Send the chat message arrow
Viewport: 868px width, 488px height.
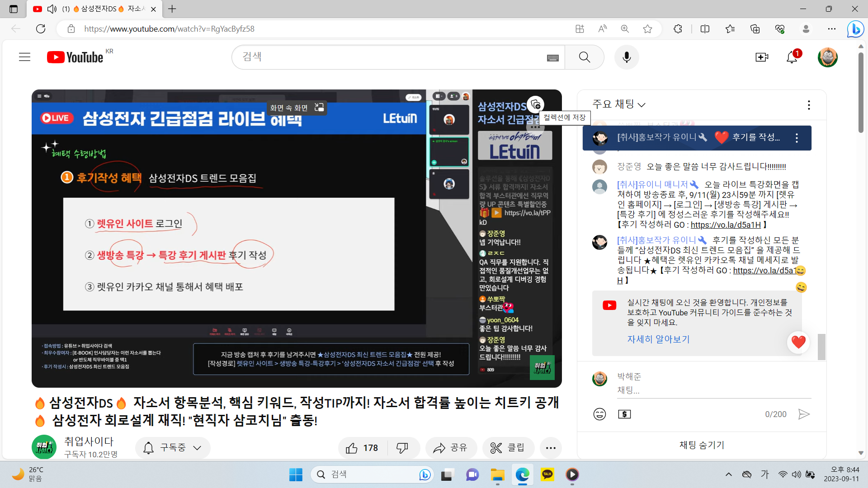(x=804, y=414)
